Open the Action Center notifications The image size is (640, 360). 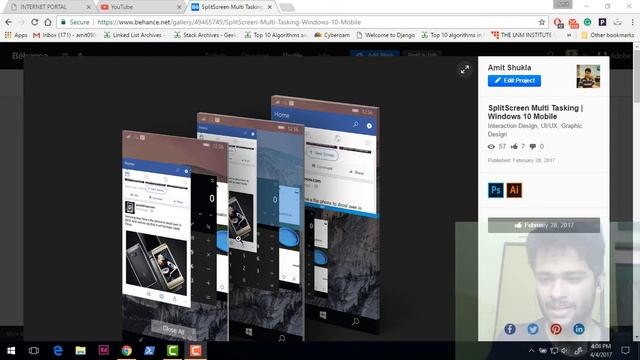(x=625, y=350)
